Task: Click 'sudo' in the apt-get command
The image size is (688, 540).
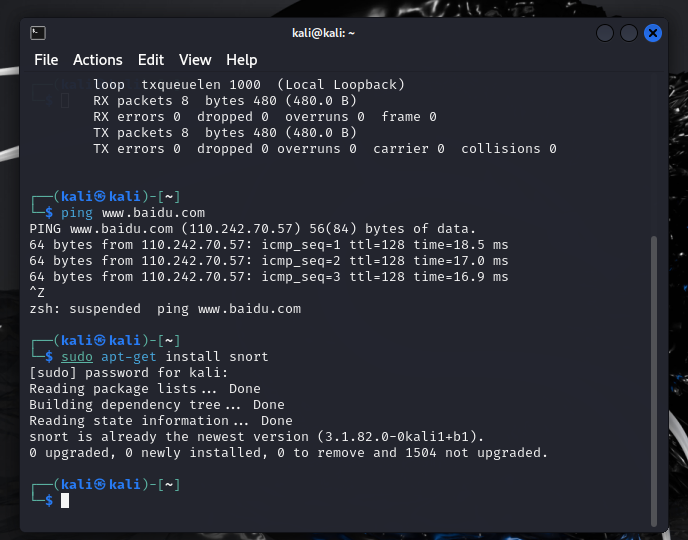Action: click(77, 357)
